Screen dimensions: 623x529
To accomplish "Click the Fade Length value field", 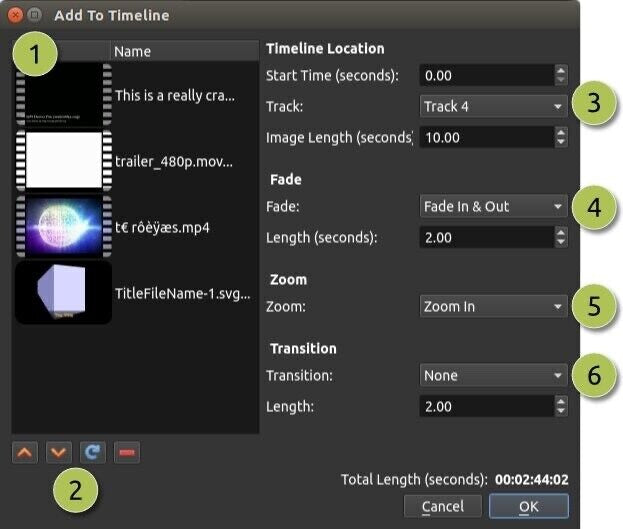I will (485, 237).
